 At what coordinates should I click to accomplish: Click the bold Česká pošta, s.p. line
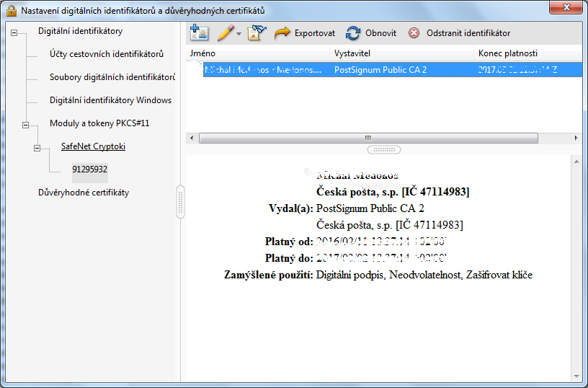pyautogui.click(x=393, y=192)
